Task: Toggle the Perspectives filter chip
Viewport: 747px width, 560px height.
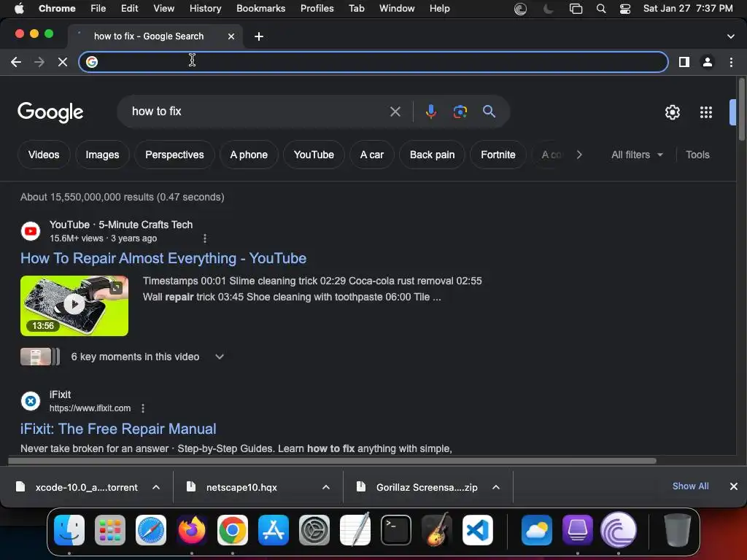Action: point(174,155)
